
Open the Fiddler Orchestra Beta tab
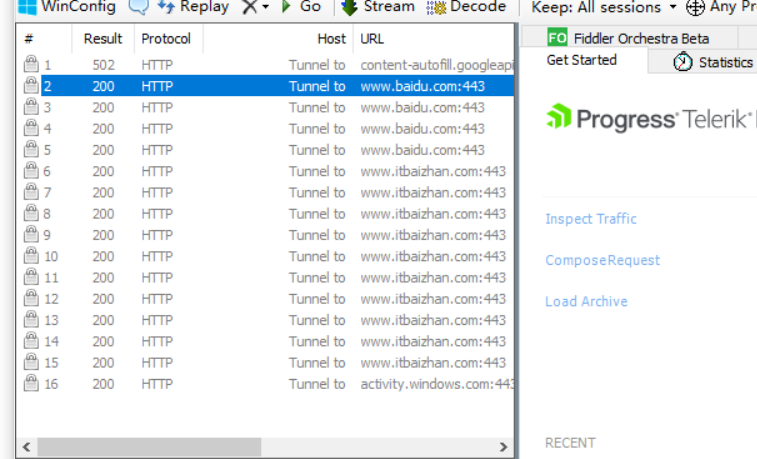pyautogui.click(x=628, y=38)
